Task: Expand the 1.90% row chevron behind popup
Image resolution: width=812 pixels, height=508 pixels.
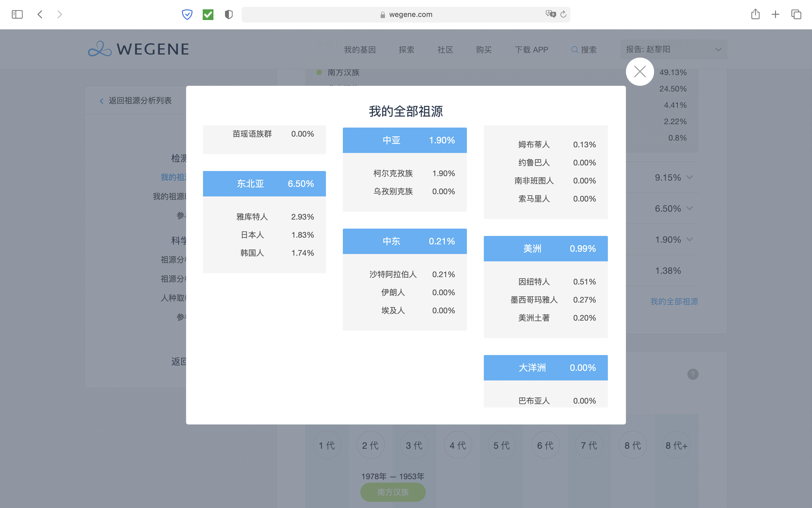Action: click(690, 240)
